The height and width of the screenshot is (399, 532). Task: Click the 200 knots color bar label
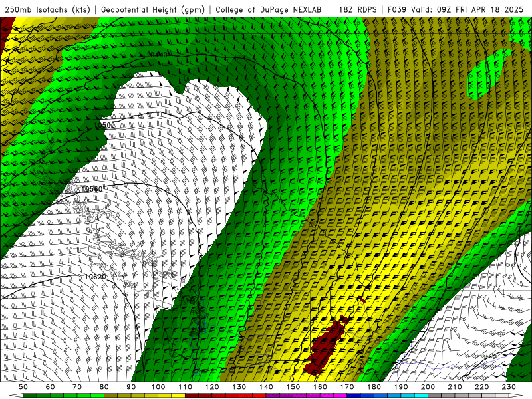(428, 387)
